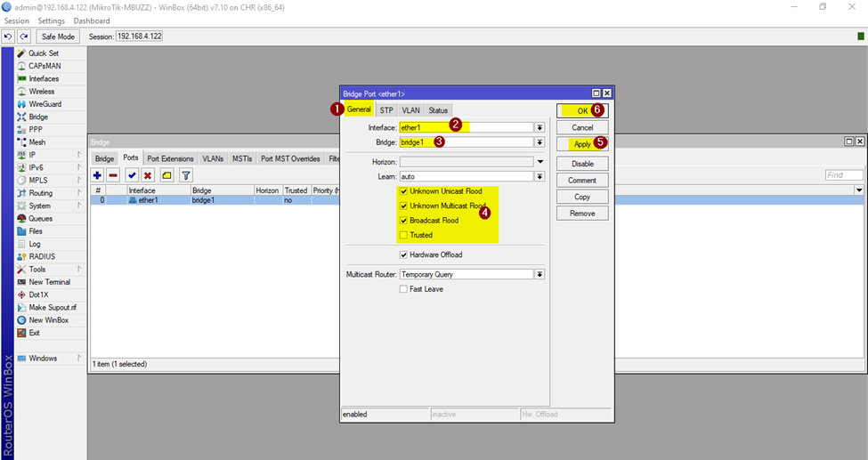
Task: Open Quick Set from sidebar
Action: pyautogui.click(x=44, y=53)
